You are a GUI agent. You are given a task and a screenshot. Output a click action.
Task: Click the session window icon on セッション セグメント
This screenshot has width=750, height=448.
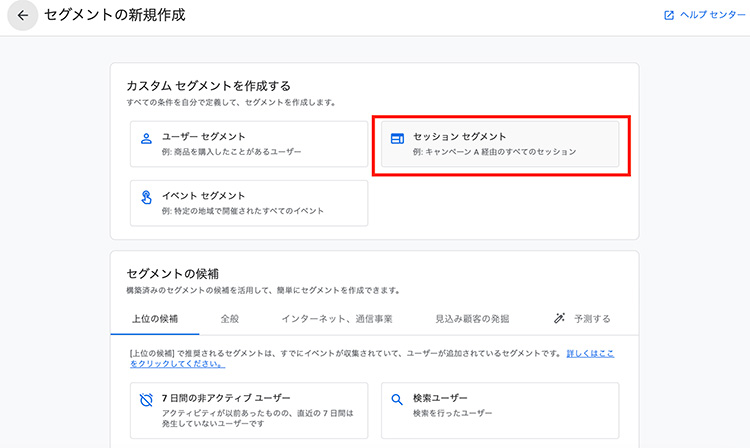(397, 139)
